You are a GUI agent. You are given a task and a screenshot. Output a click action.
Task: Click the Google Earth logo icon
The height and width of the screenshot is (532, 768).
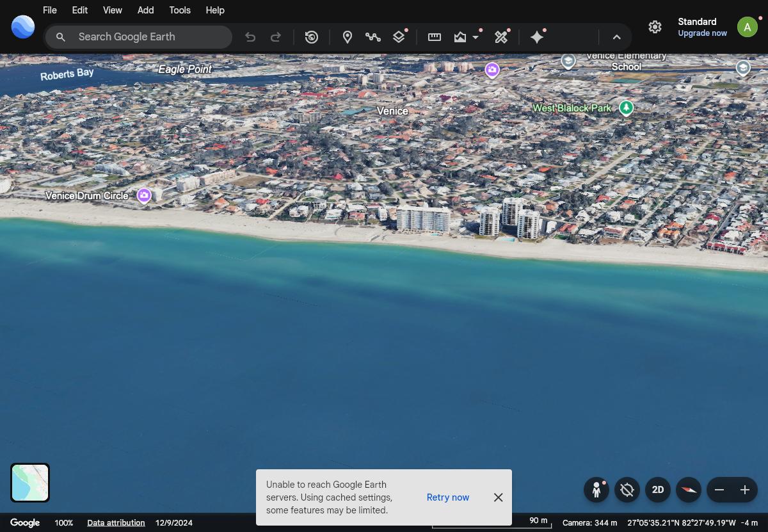pos(23,27)
